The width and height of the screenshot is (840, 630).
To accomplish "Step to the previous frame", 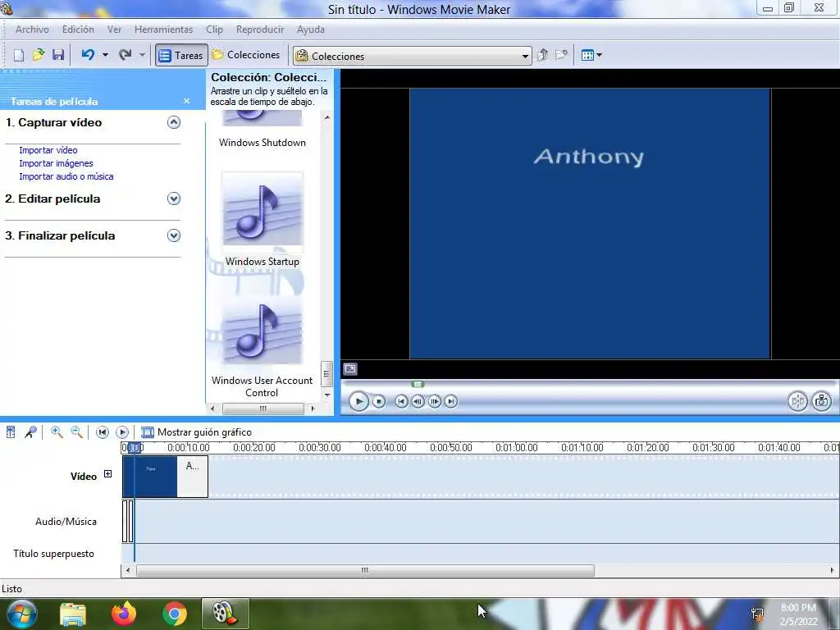I will point(418,401).
